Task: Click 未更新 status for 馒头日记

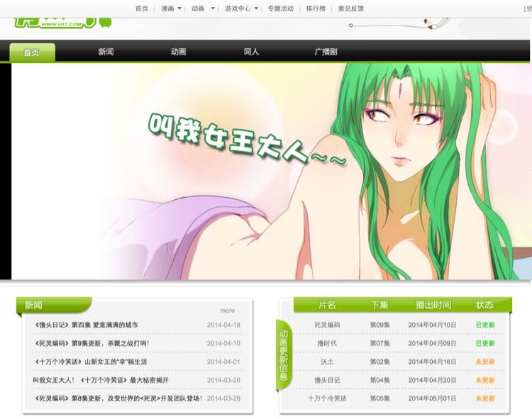Action: click(485, 380)
